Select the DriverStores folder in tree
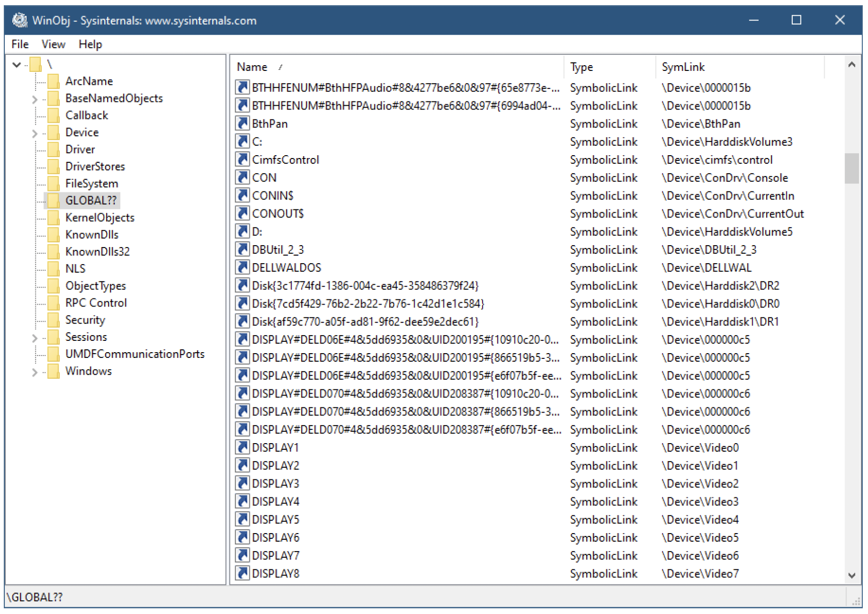Image resolution: width=868 pixels, height=614 pixels. point(95,166)
